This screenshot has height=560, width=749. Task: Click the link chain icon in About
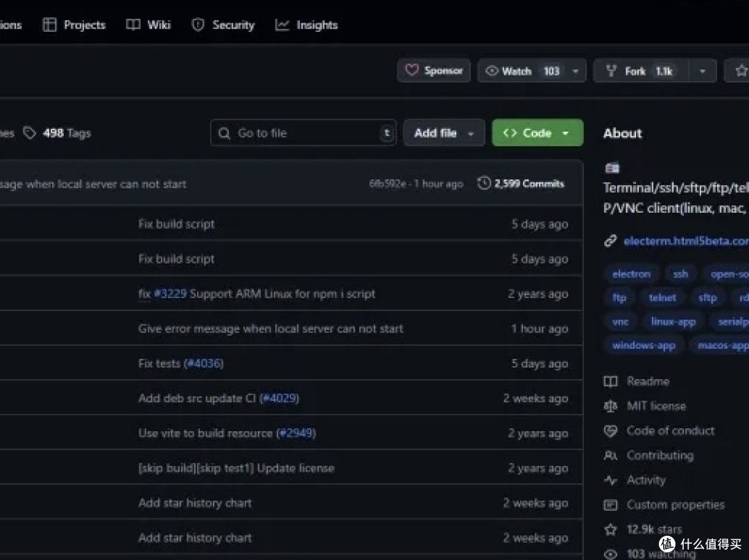(610, 240)
